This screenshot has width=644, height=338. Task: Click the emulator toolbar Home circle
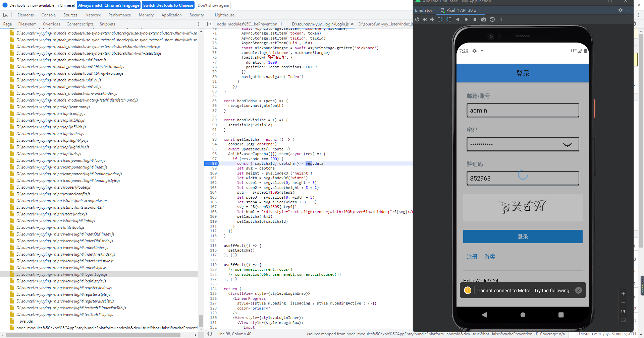click(x=466, y=19)
